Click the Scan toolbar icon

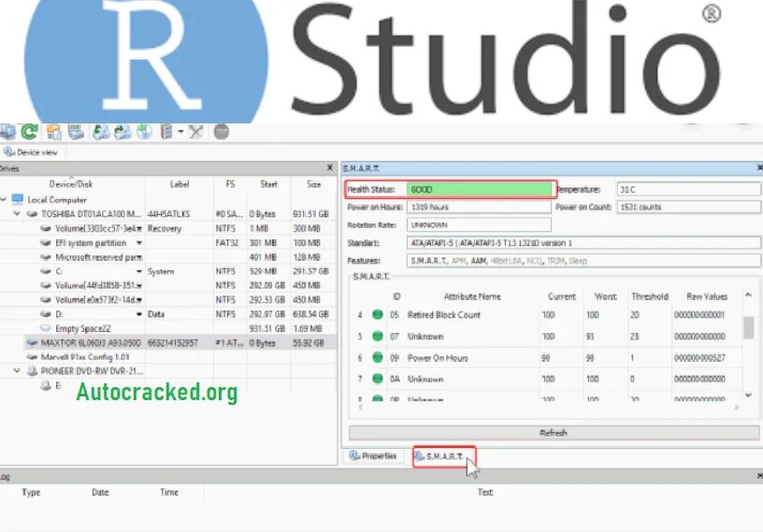pos(76,132)
